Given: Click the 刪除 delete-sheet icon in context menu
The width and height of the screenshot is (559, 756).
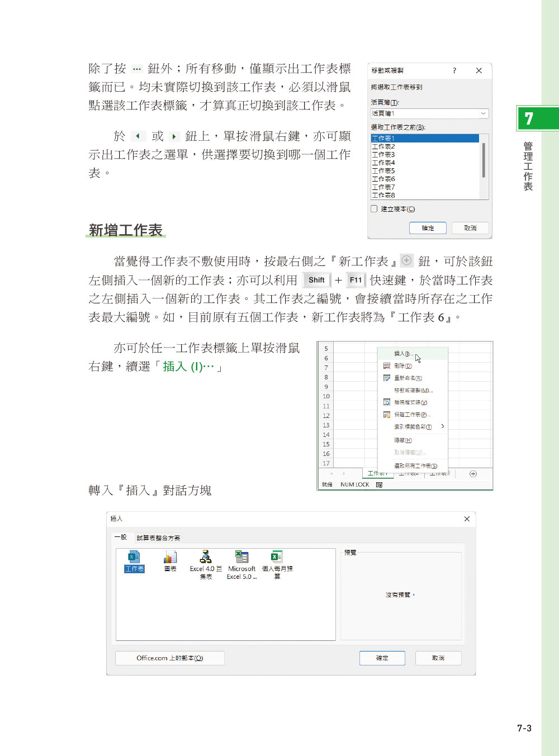Looking at the screenshot, I should tap(386, 366).
